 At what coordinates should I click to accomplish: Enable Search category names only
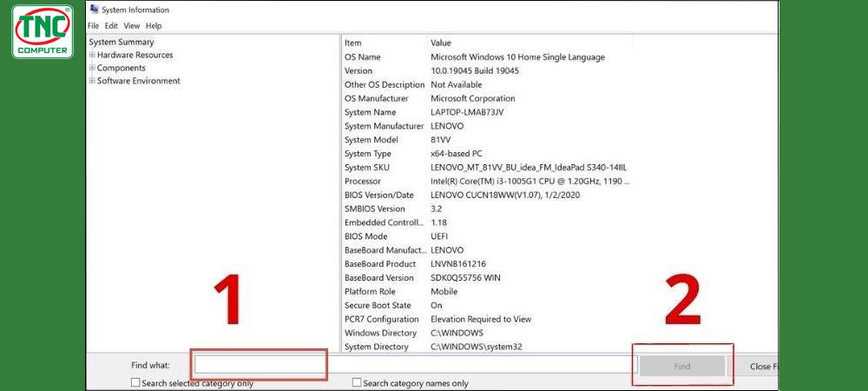(357, 382)
